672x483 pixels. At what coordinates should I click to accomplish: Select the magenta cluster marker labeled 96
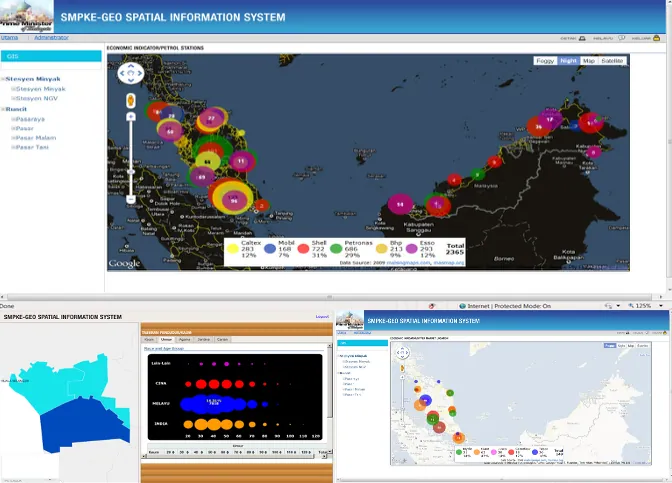[234, 200]
